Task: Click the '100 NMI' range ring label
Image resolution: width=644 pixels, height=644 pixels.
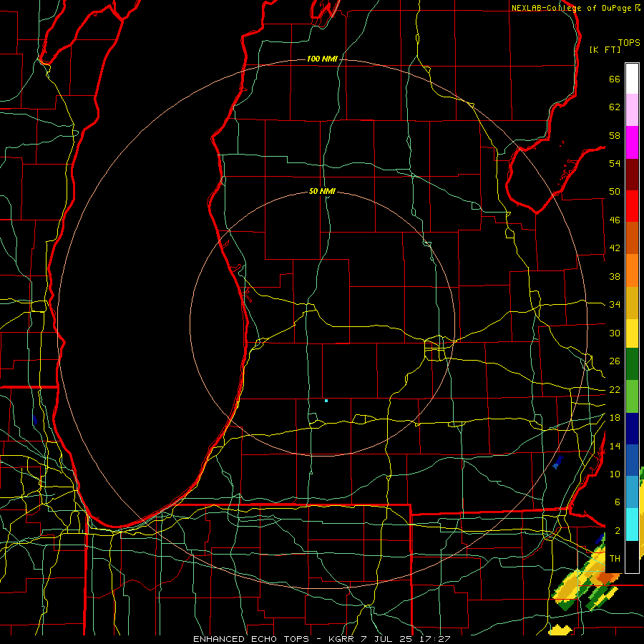Action: tap(322, 59)
